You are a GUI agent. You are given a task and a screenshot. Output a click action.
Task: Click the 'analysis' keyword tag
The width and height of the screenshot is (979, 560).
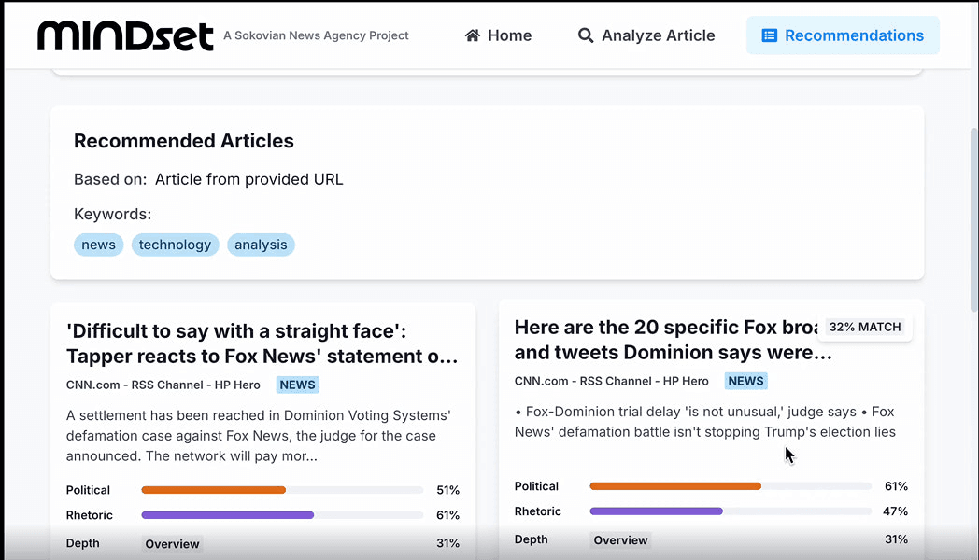[x=261, y=245]
